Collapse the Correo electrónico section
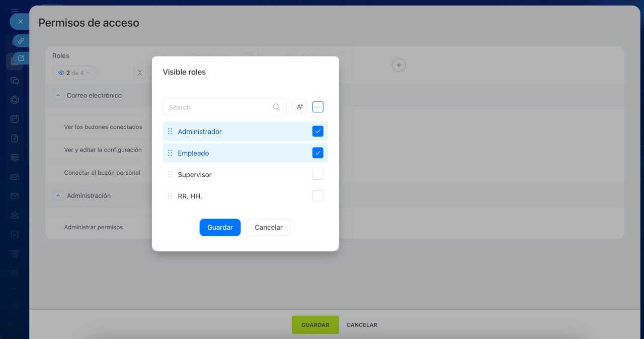Image resolution: width=644 pixels, height=339 pixels. pyautogui.click(x=58, y=95)
